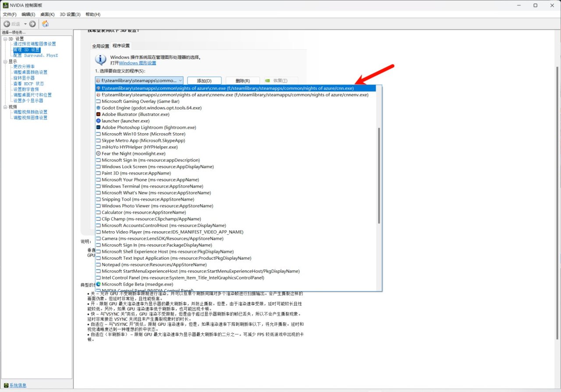Switch to 程序设置 tab

(121, 46)
